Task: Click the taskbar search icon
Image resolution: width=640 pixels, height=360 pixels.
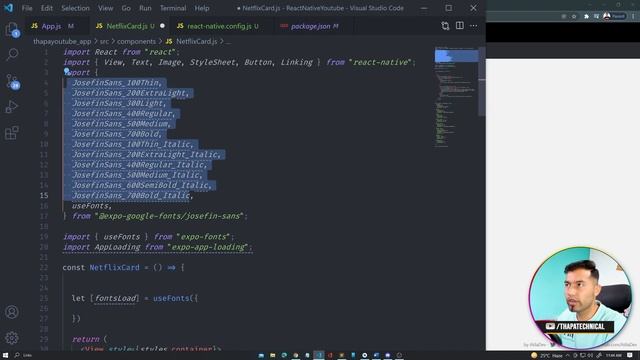Action: coord(17,355)
